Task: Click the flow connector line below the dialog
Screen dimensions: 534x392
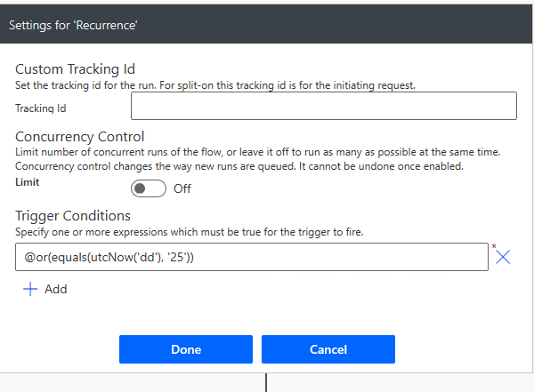Action: pyautogui.click(x=266, y=382)
